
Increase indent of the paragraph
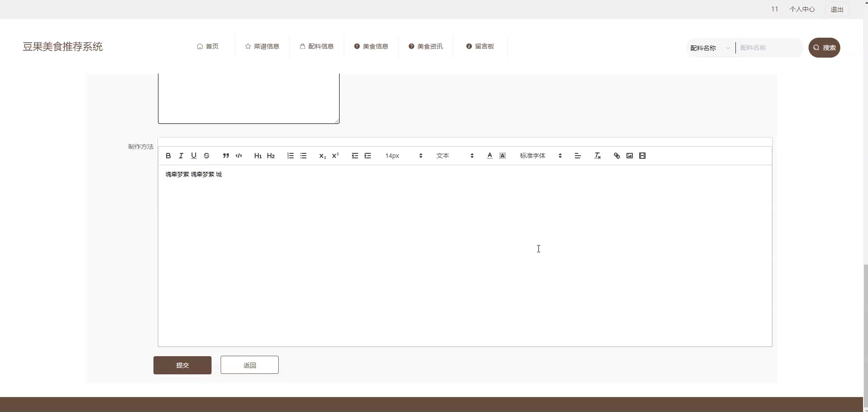368,156
